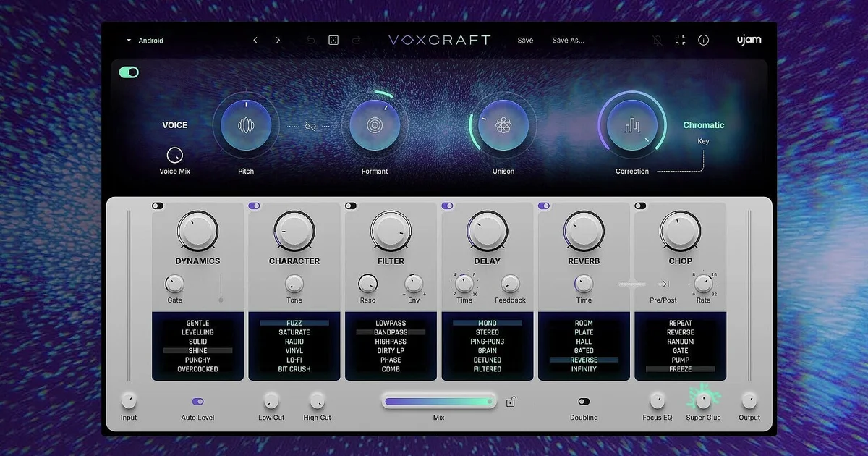868x456 pixels.
Task: Click the large Delay knob
Action: tap(488, 232)
